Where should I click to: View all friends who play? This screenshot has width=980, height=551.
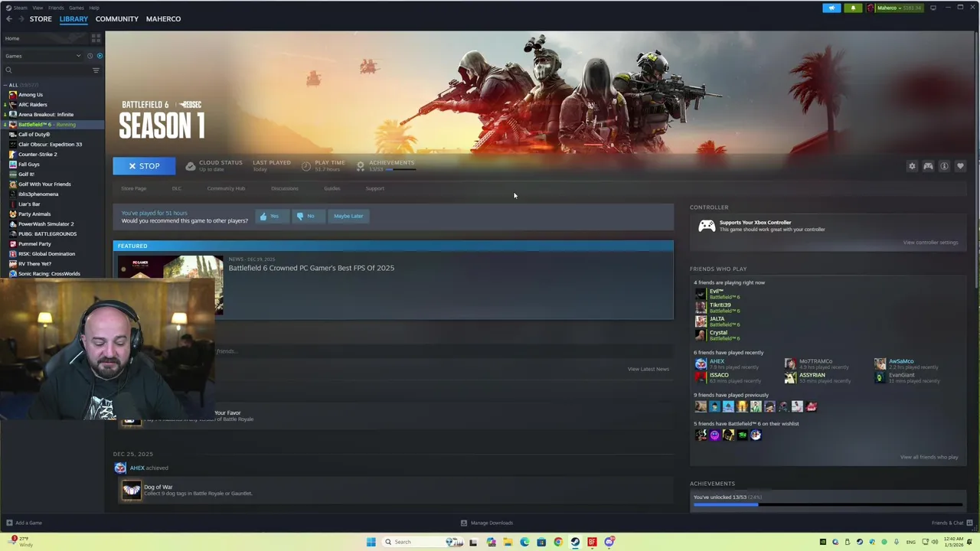click(929, 458)
